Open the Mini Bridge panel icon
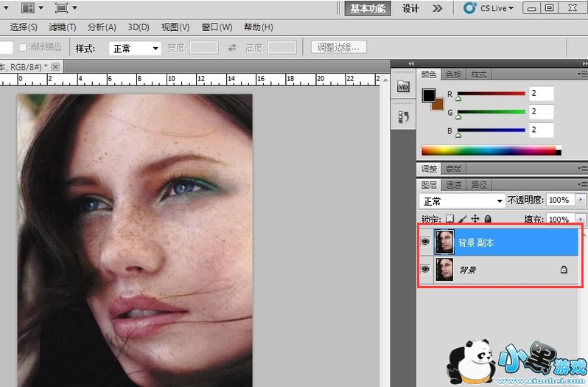588x387 pixels. pyautogui.click(x=403, y=86)
